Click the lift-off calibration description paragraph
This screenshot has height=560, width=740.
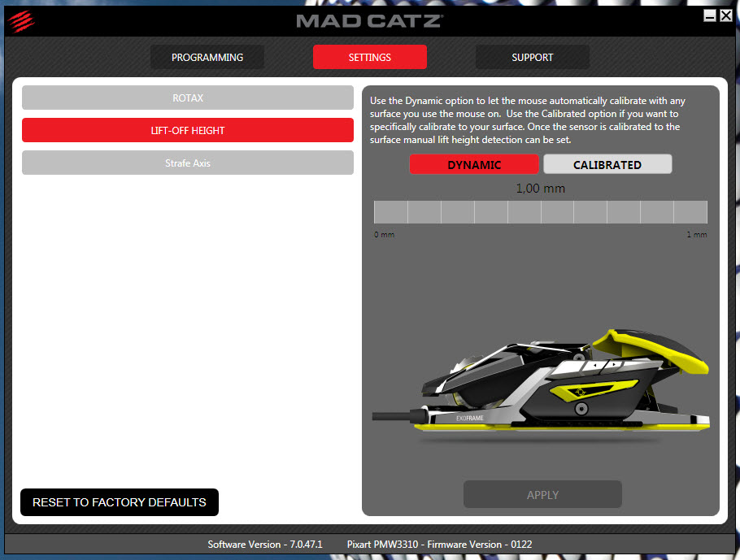(x=528, y=119)
